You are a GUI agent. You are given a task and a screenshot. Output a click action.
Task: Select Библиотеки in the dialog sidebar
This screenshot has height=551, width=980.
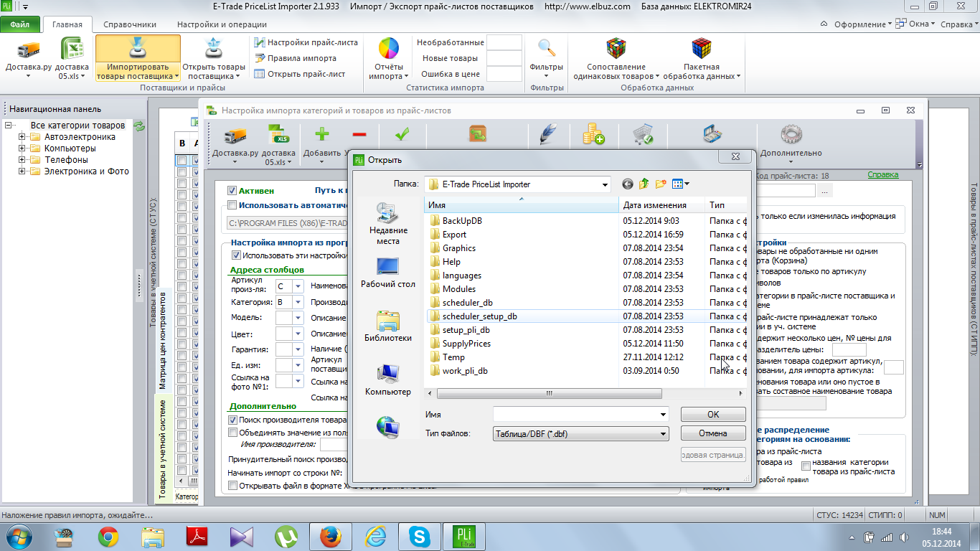point(388,326)
